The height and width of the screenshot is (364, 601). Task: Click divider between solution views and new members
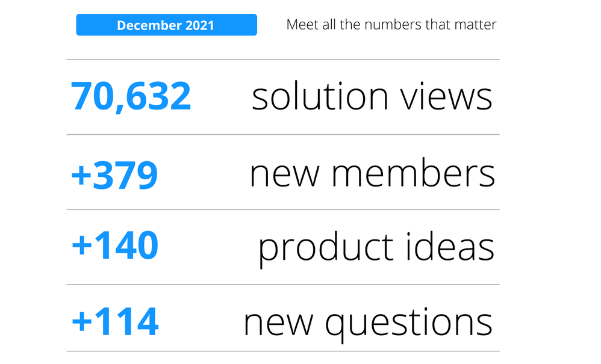point(283,135)
